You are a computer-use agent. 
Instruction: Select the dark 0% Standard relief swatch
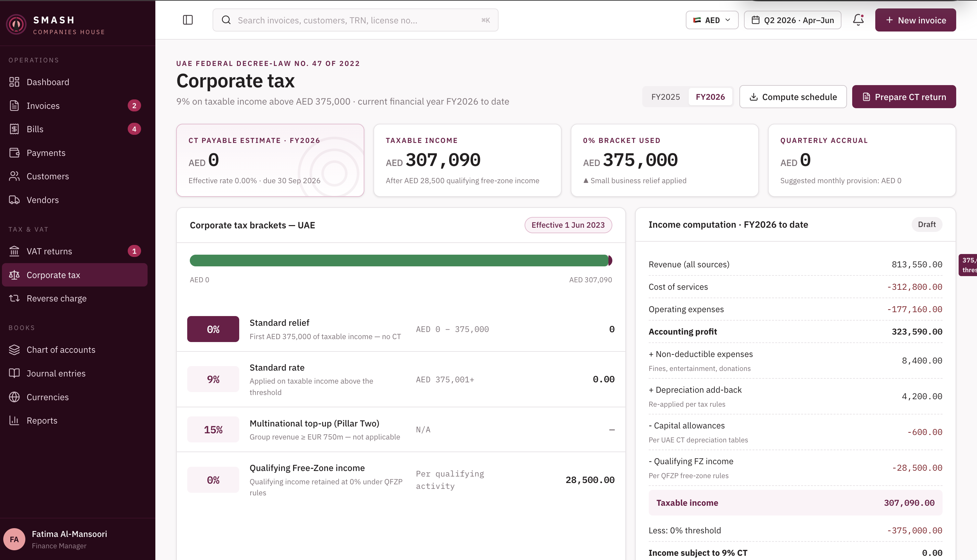point(213,329)
